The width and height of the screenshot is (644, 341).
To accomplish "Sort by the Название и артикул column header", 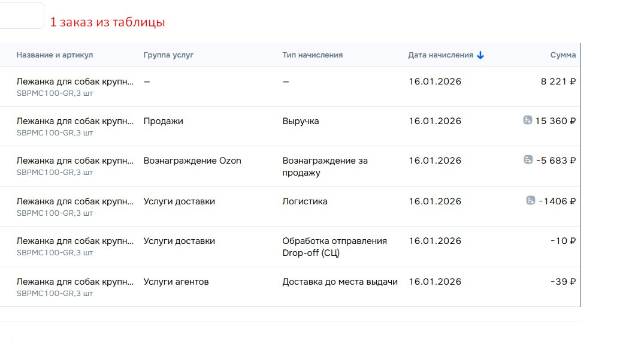I will click(x=55, y=55).
